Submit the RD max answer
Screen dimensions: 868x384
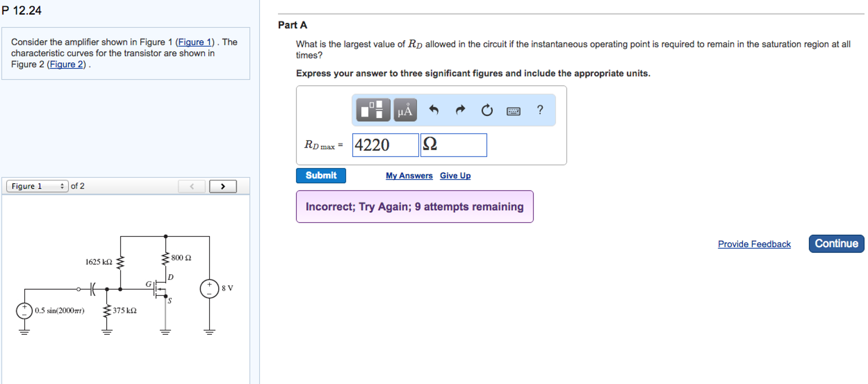321,175
